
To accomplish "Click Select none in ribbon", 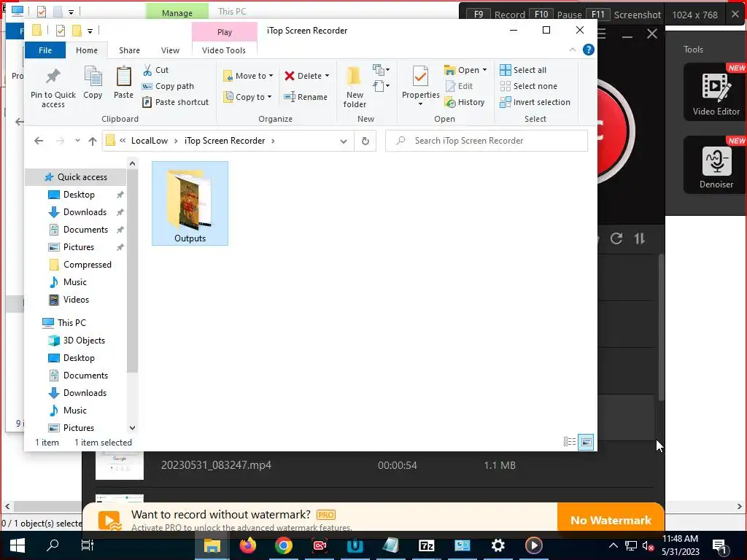I will 528,86.
